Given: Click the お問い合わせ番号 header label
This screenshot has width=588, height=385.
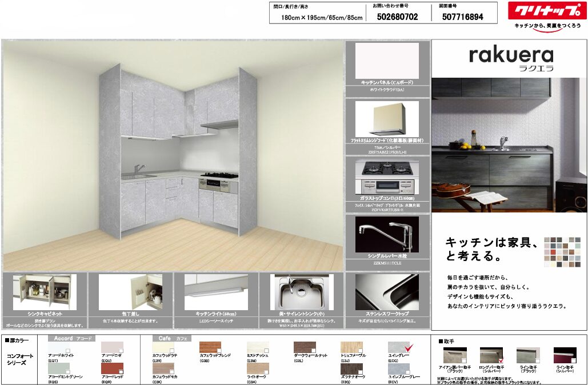Looking at the screenshot, I should coord(390,6).
